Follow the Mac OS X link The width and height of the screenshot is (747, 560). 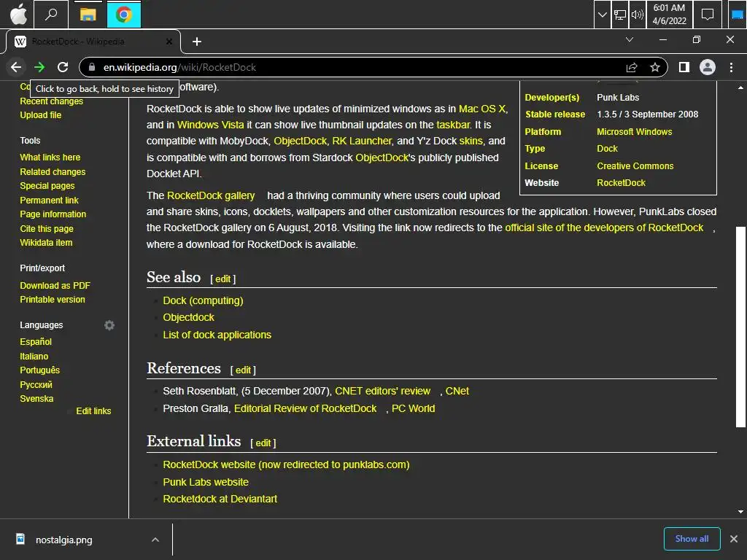481,109
